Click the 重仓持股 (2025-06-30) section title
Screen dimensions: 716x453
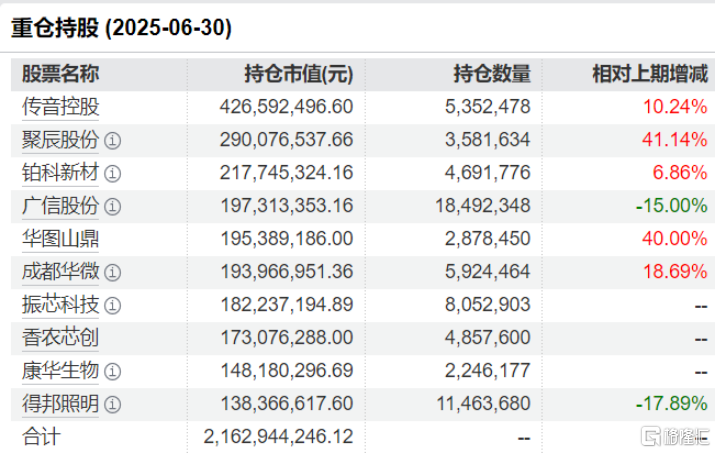pyautogui.click(x=121, y=28)
